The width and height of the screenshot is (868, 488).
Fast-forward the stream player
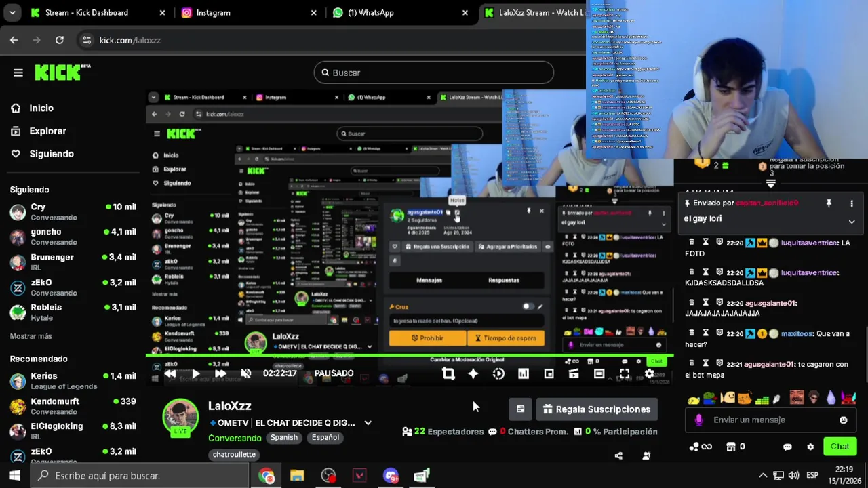[x=220, y=373]
